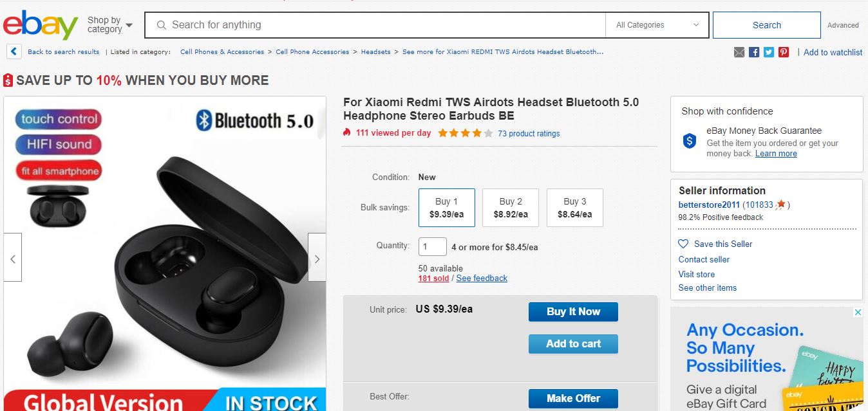This screenshot has height=411, width=868.
Task: Share the listing on Facebook
Action: [x=754, y=52]
